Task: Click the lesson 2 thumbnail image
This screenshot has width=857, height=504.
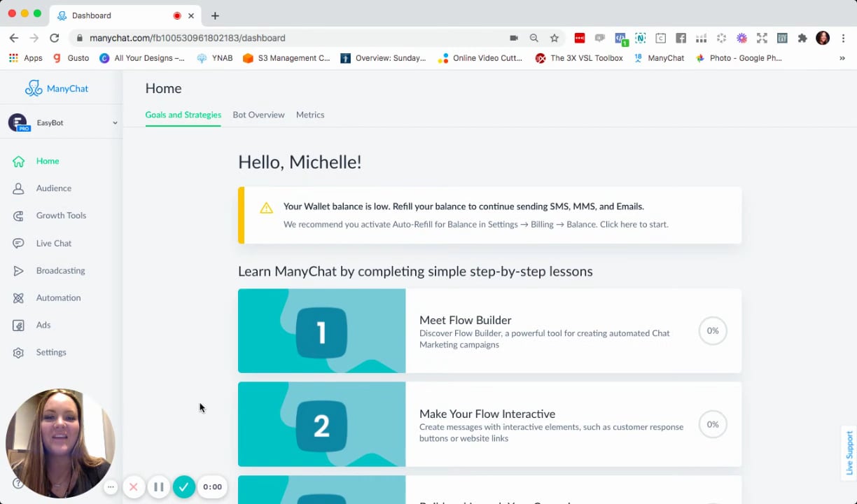Action: tap(321, 424)
